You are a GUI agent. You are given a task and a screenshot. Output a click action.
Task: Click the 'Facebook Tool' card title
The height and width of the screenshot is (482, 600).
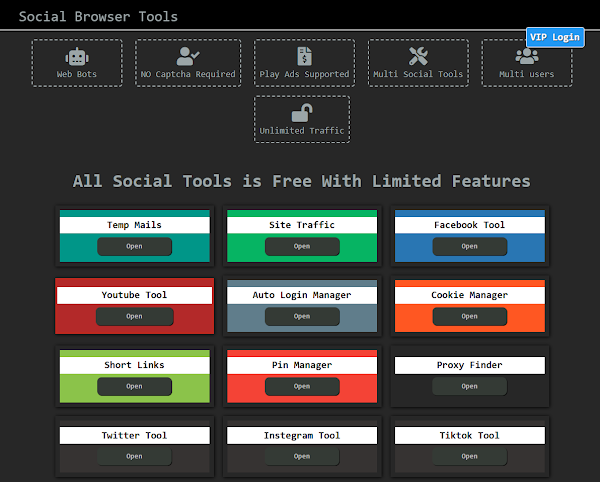470,225
